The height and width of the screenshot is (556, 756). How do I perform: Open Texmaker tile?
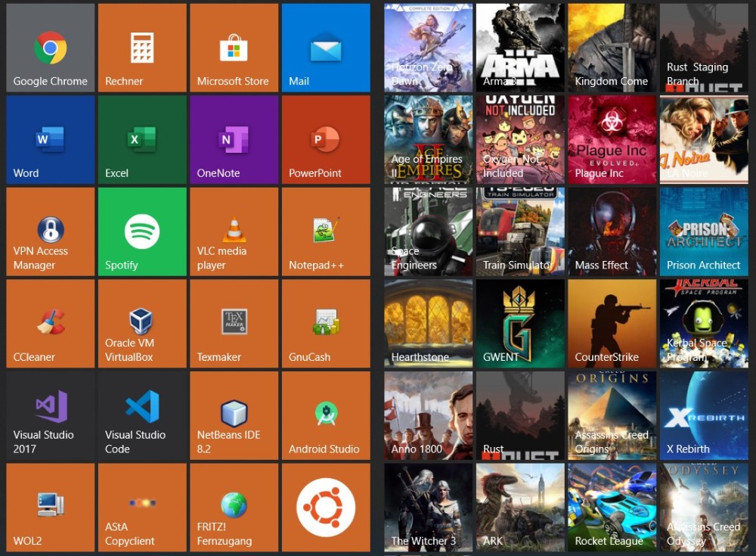(x=234, y=324)
